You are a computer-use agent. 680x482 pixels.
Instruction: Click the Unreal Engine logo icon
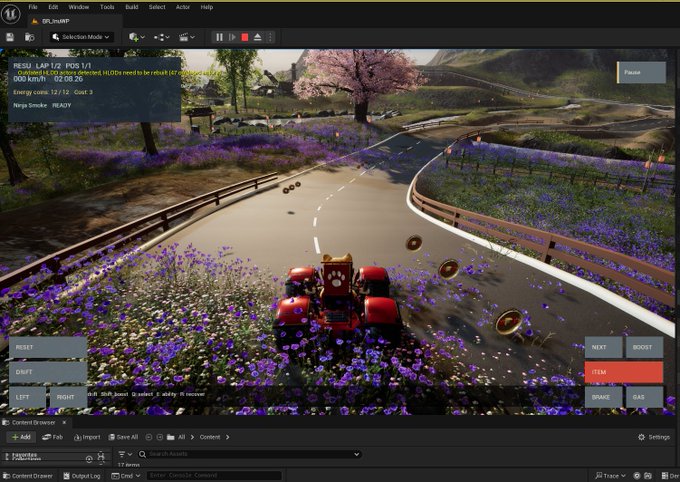pyautogui.click(x=11, y=13)
